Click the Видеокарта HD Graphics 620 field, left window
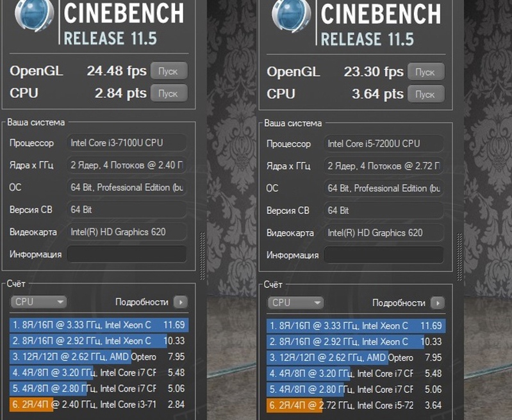This screenshot has width=512, height=420. (x=127, y=232)
